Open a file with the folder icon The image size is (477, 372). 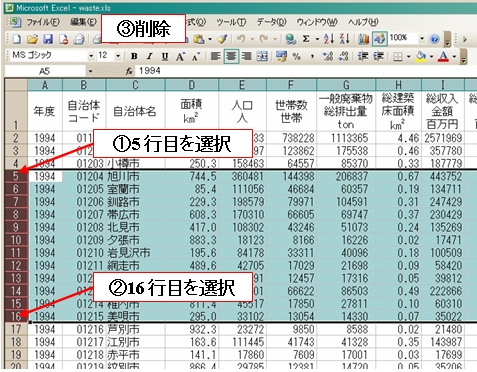32,39
